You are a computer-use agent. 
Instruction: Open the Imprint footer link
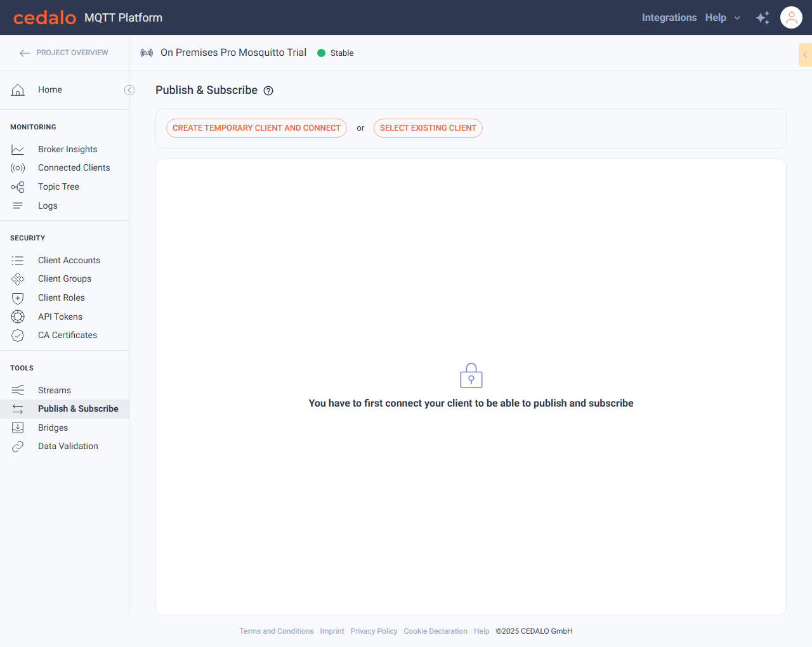(x=332, y=632)
